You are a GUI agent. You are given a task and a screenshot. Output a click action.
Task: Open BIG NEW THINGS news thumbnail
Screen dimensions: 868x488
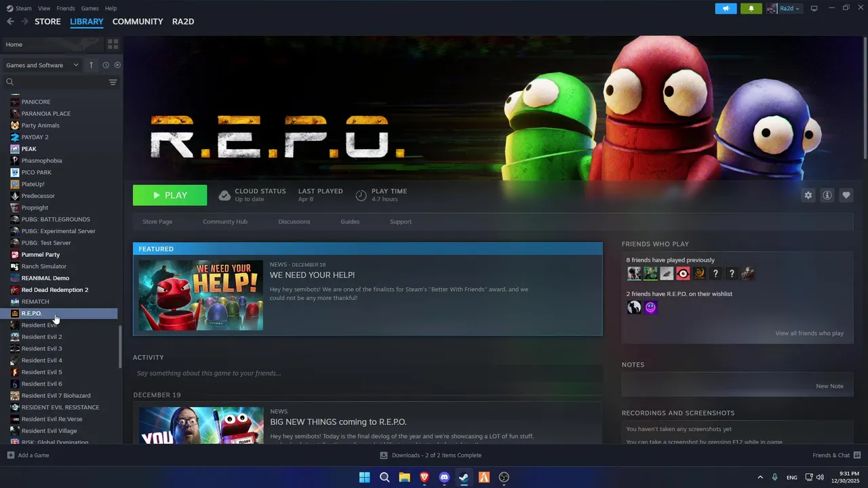pyautogui.click(x=201, y=426)
